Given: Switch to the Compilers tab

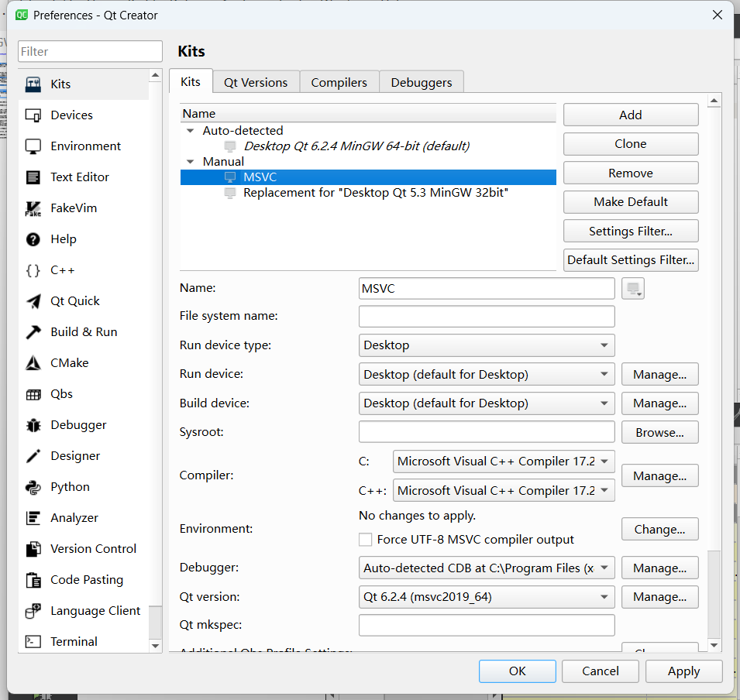Looking at the screenshot, I should (x=339, y=82).
